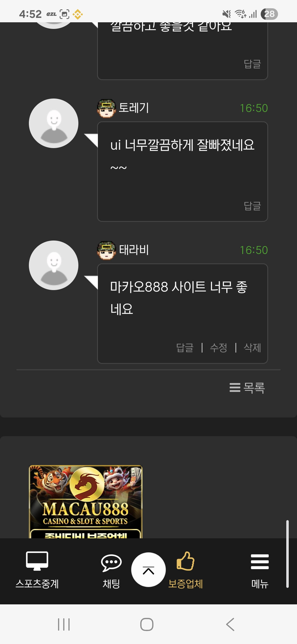Click 수정 to edit 태라비's comment
The image size is (297, 644).
pos(219,348)
